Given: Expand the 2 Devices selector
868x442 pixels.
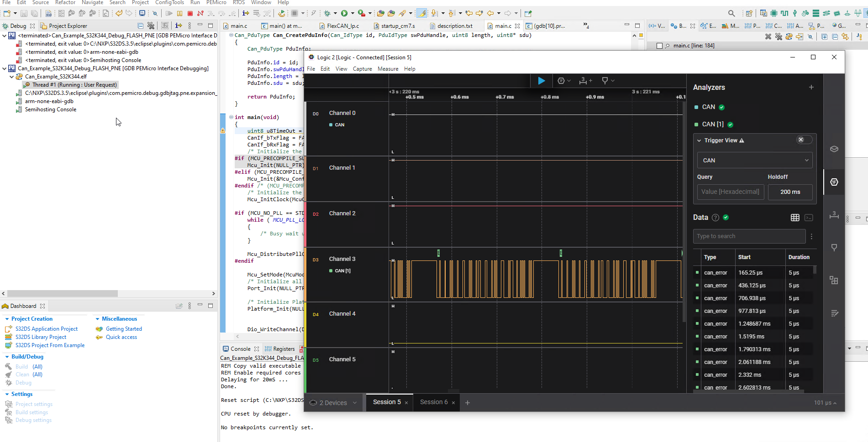Looking at the screenshot, I should (x=333, y=402).
